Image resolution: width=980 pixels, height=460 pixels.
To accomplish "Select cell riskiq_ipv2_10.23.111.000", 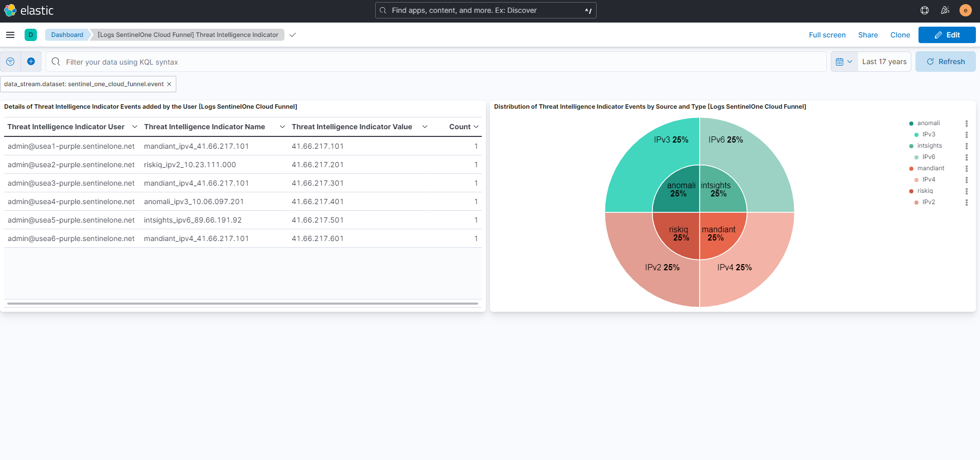I will (190, 165).
